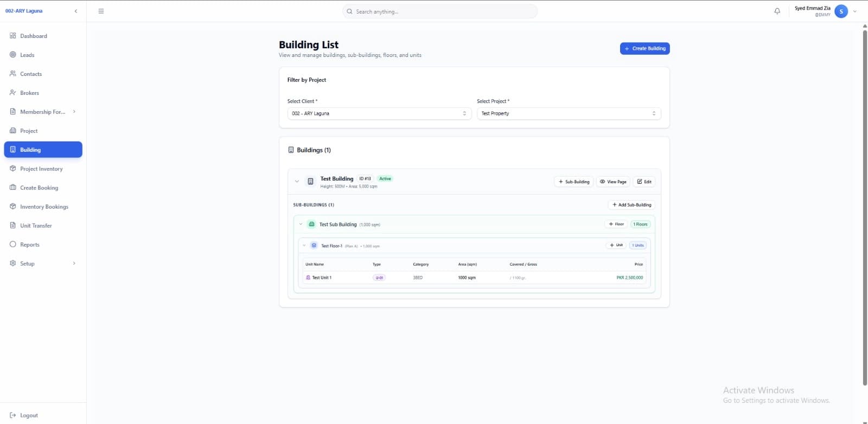868x424 pixels.
Task: Open Dashboard from the sidebar
Action: (43, 36)
